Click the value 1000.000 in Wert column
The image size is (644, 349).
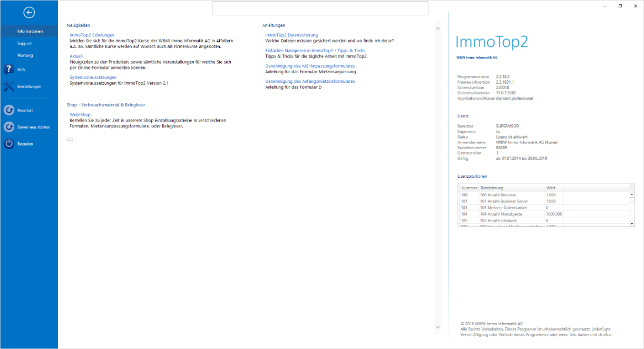[554, 214]
